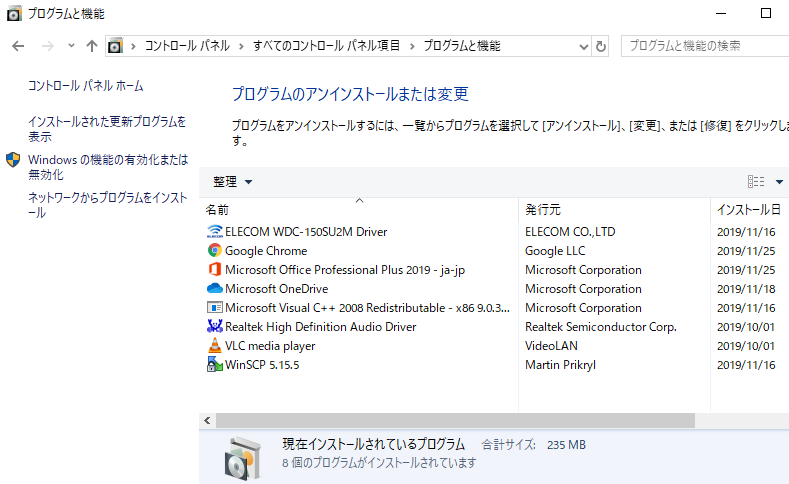This screenshot has height=484, width=789.
Task: Click the search box プログラムと機能の検索
Action: 705,46
